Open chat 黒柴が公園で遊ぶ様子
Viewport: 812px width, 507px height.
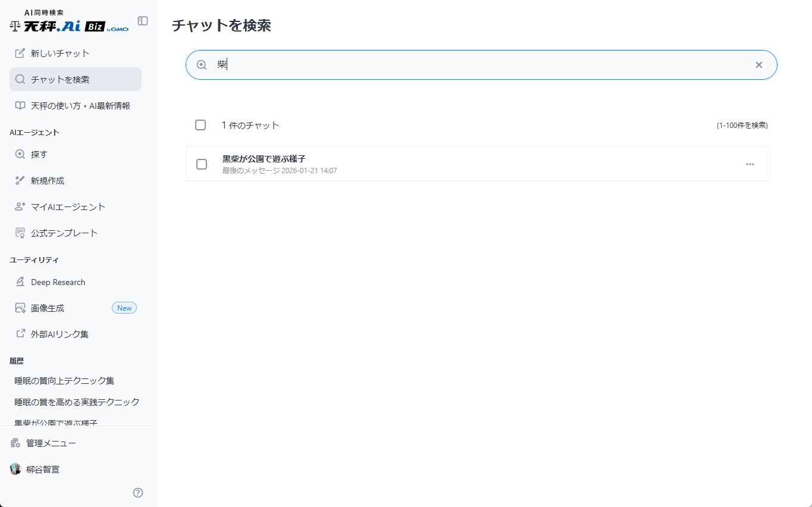click(263, 159)
